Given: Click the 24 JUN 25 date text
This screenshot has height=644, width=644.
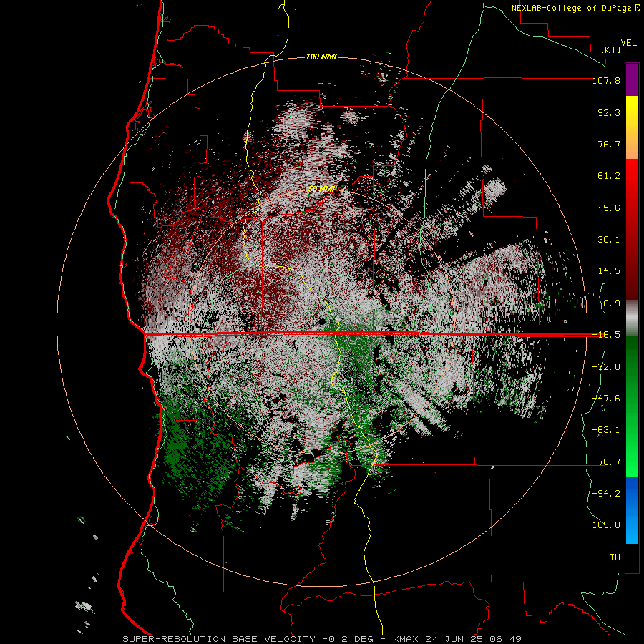Looking at the screenshot, I should 454,639.
